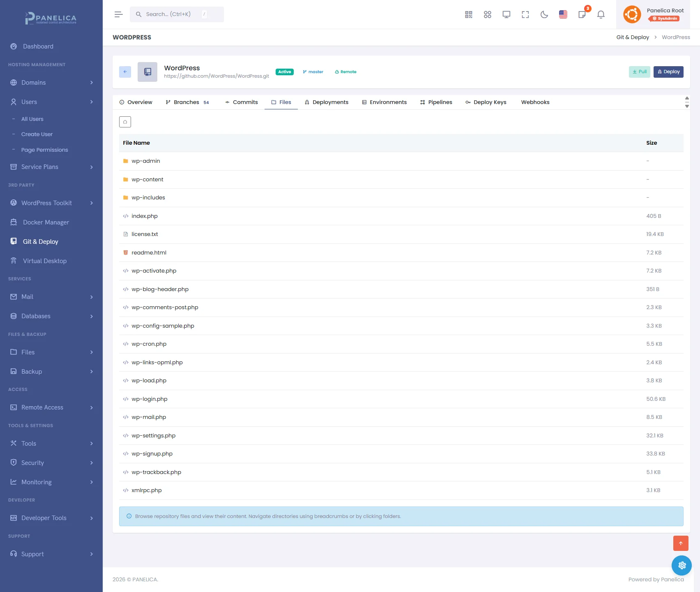Open the apps grid icon

coord(487,14)
